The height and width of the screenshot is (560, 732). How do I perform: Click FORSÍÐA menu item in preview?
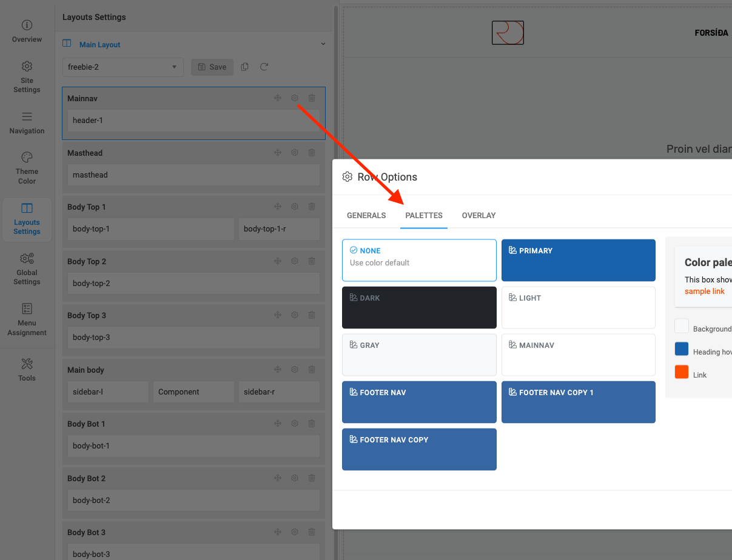[x=711, y=33]
